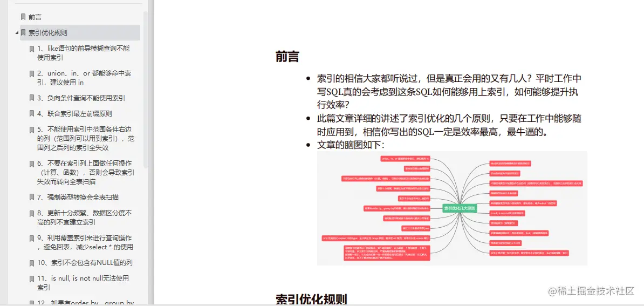Open bookmark 8、更新十分频繁、数据区分度不高的列
This screenshot has height=306, width=644.
tap(84, 217)
